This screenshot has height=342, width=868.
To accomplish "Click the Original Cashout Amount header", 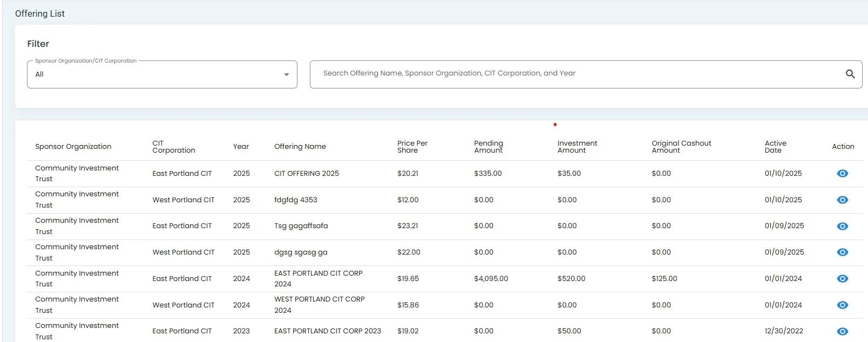I will click(681, 147).
